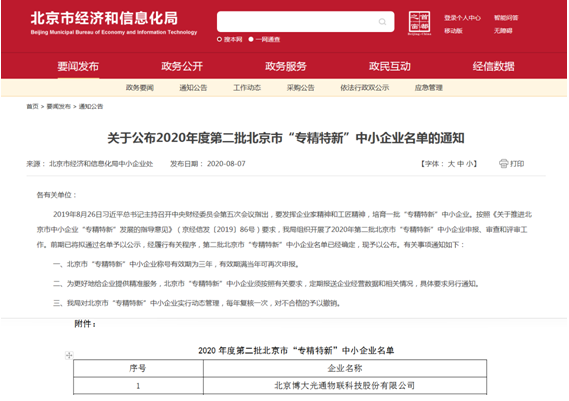569x401 pixels.
Task: Open the 经信数据 main menu
Action: (x=494, y=66)
